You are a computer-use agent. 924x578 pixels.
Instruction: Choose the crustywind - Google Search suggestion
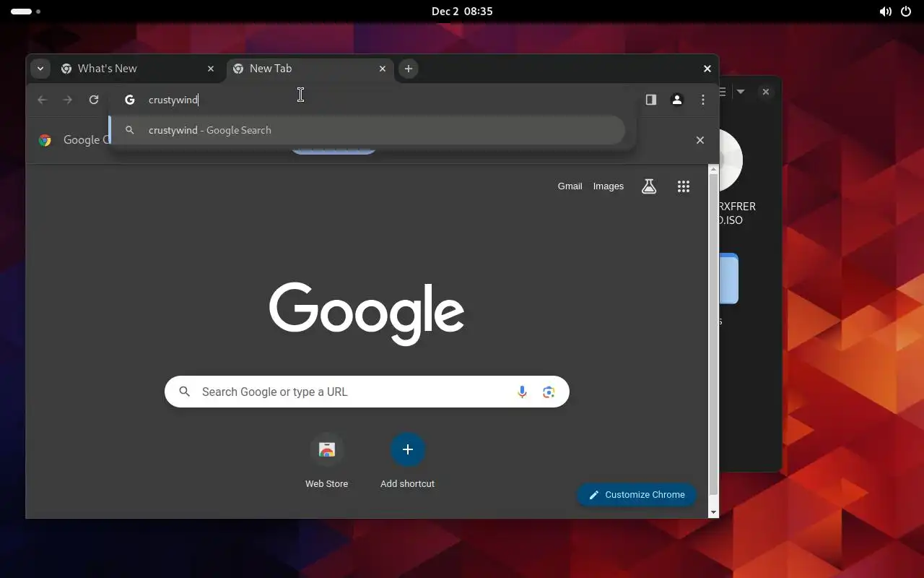pyautogui.click(x=367, y=130)
